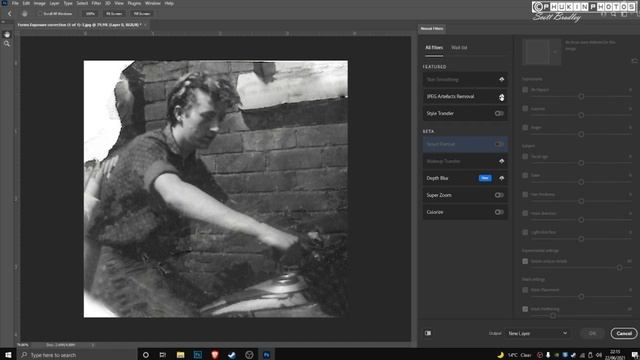Click the Photoshop logo in menu bar
640x360 pixels.
(4, 3)
